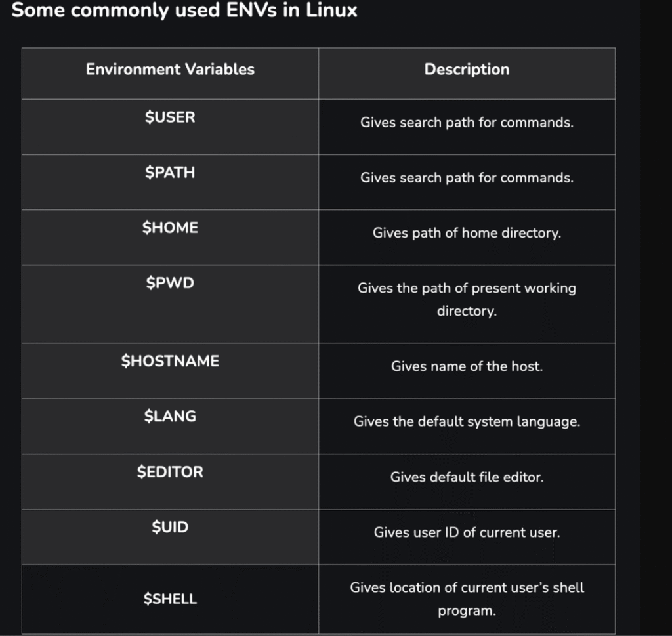
Task: Select the $PATH variable cell
Action: tap(170, 173)
